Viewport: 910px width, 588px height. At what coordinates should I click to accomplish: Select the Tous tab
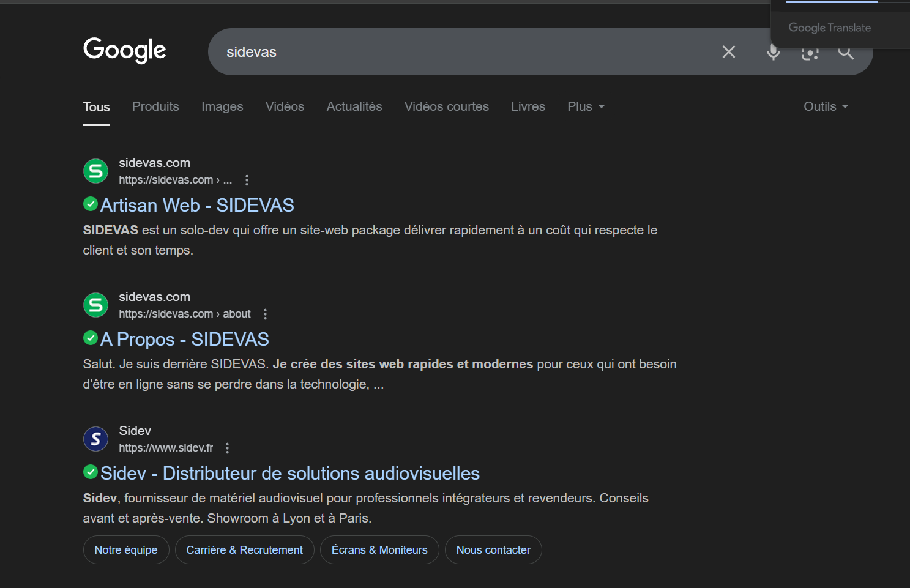[x=97, y=107]
